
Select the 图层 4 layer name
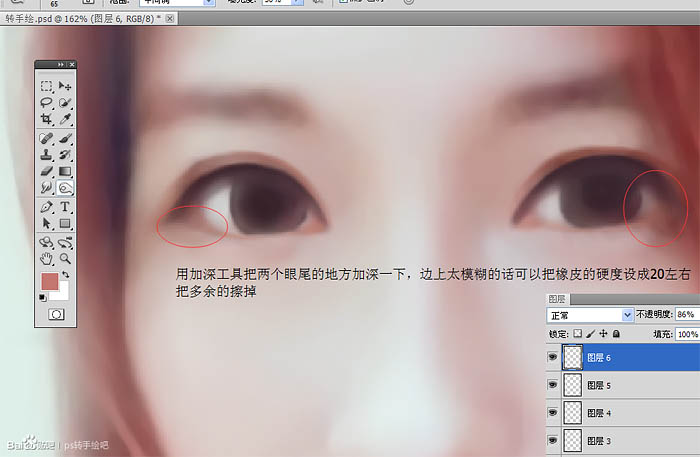(x=599, y=413)
